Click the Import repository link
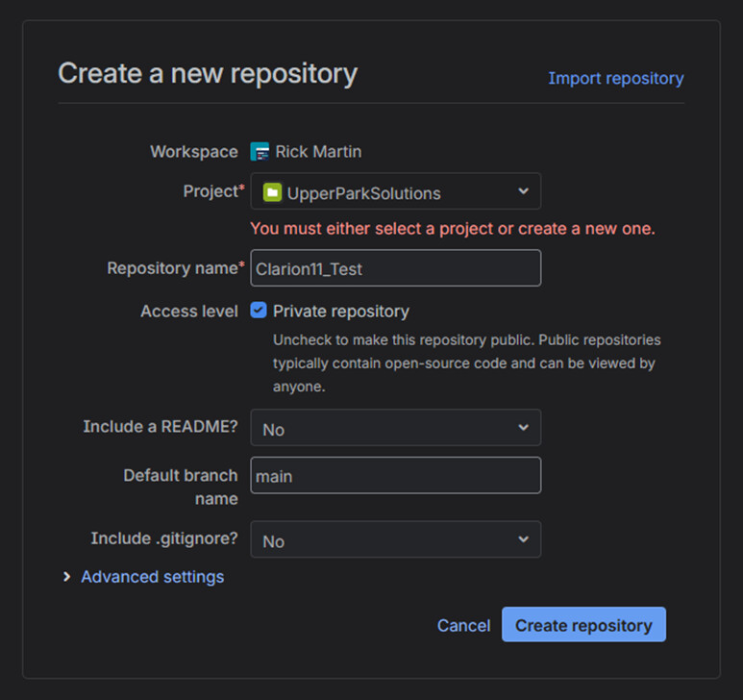Screen dimensions: 743x700 pyautogui.click(x=615, y=78)
